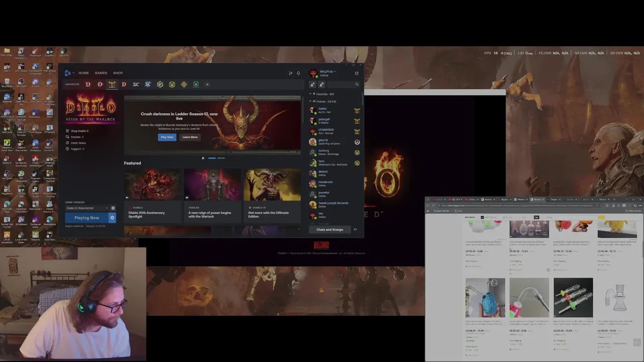The image size is (644, 362).
Task: Click the Overwatch game icon beside g4ym3r
Action: click(357, 142)
